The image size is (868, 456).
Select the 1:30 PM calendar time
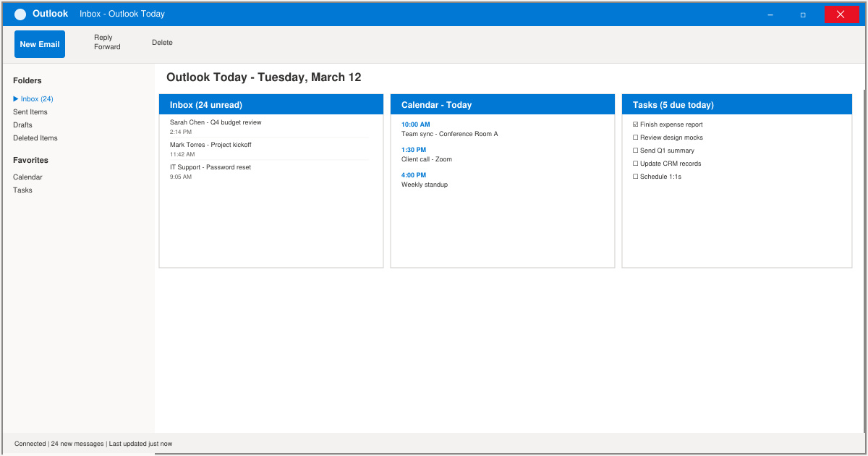414,150
